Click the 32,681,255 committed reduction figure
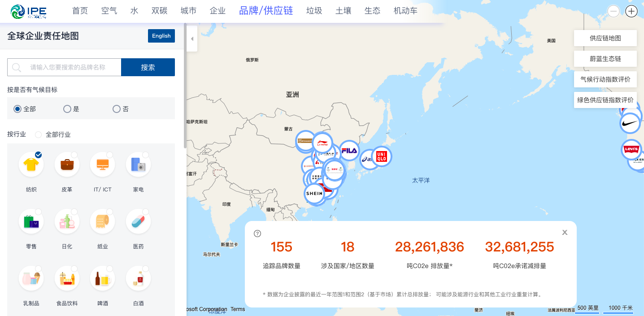The image size is (644, 316). [x=520, y=247]
